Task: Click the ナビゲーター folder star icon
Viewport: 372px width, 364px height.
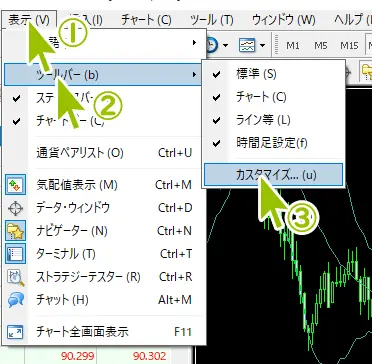Action: tap(15, 231)
